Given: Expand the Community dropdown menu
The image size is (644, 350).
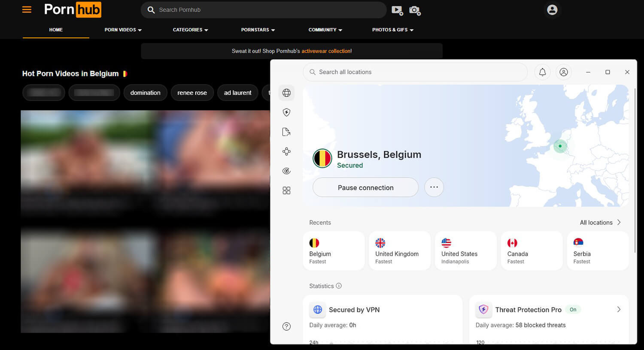Looking at the screenshot, I should 325,30.
